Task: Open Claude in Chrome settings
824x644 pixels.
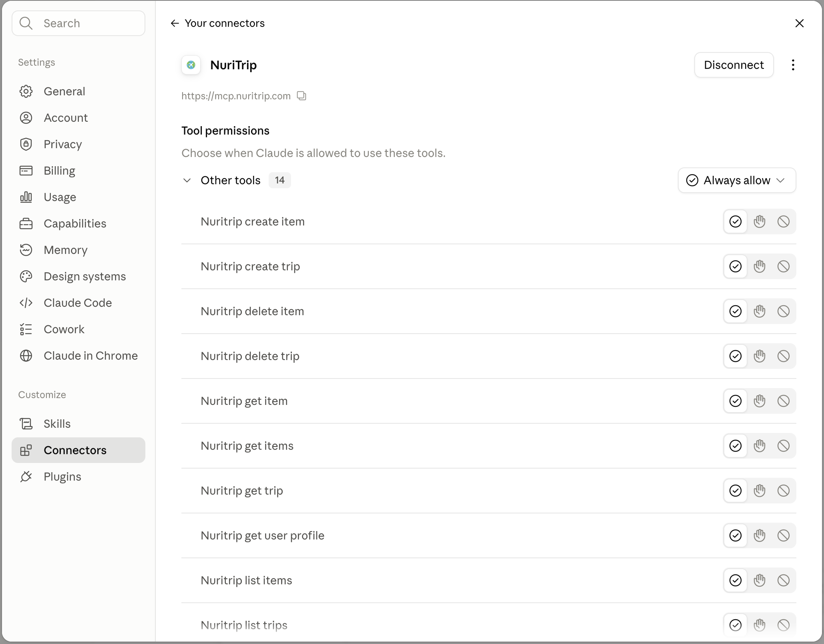Action: [x=78, y=356]
